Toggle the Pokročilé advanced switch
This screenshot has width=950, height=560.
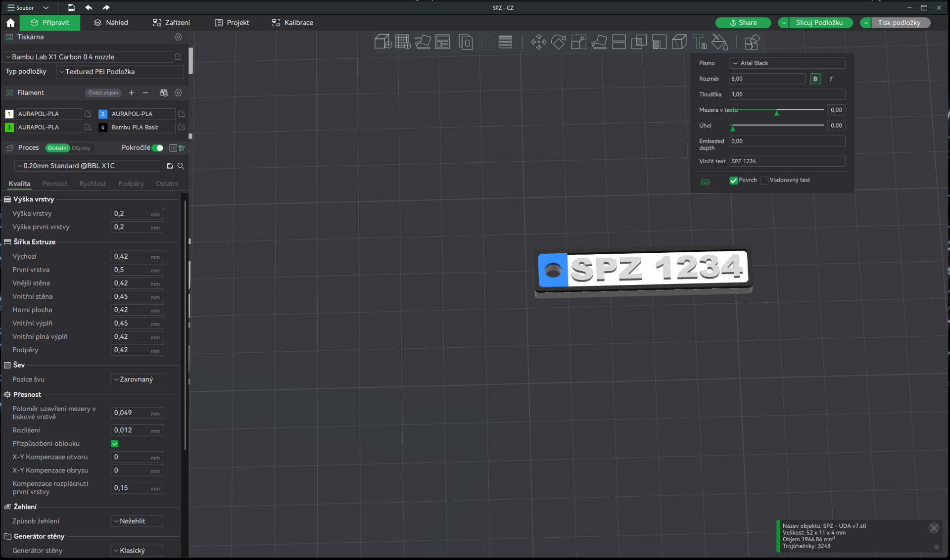click(x=158, y=148)
